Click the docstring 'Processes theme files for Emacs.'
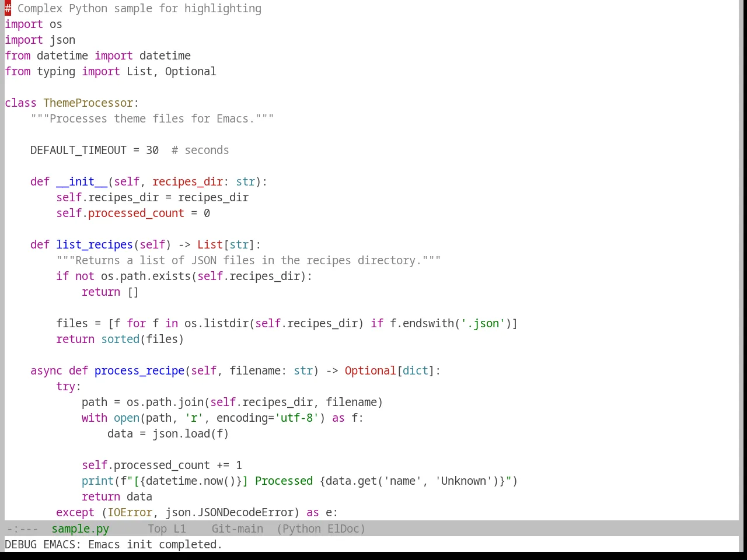This screenshot has width=747, height=560. pyautogui.click(x=152, y=118)
